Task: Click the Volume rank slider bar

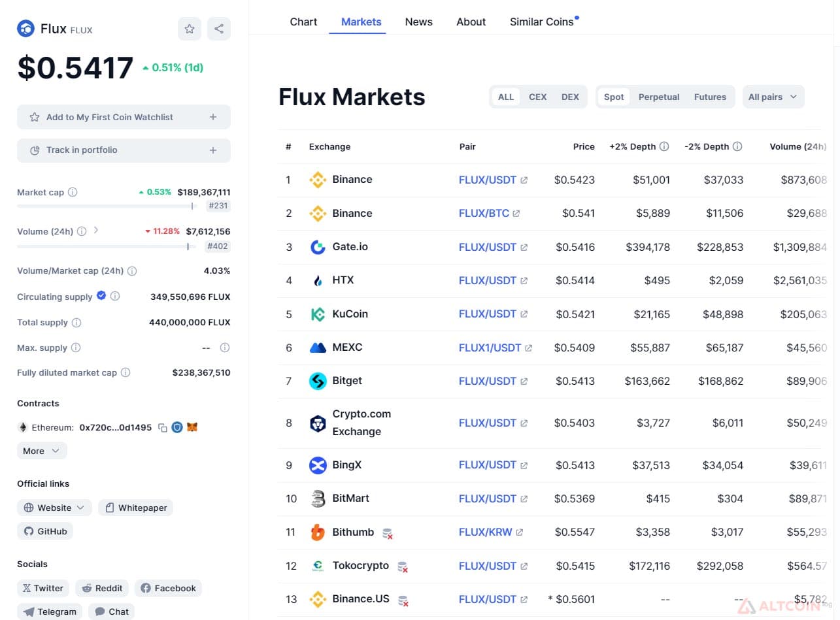Action: pyautogui.click(x=107, y=246)
